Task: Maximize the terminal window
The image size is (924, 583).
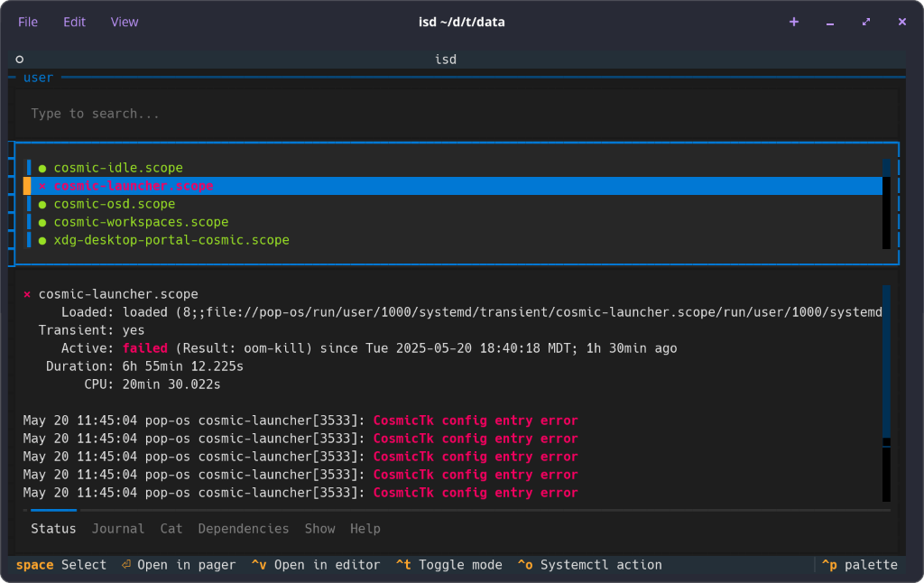Action: [x=865, y=22]
